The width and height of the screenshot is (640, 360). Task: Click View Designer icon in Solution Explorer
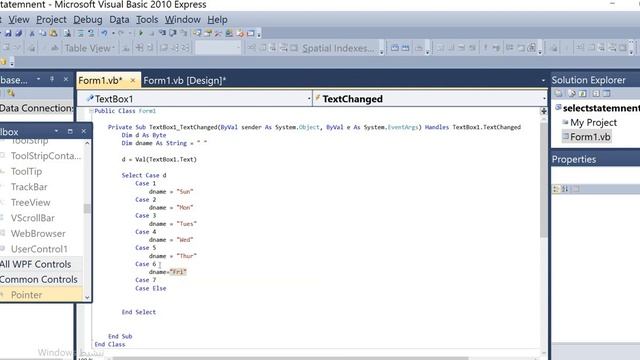[607, 93]
